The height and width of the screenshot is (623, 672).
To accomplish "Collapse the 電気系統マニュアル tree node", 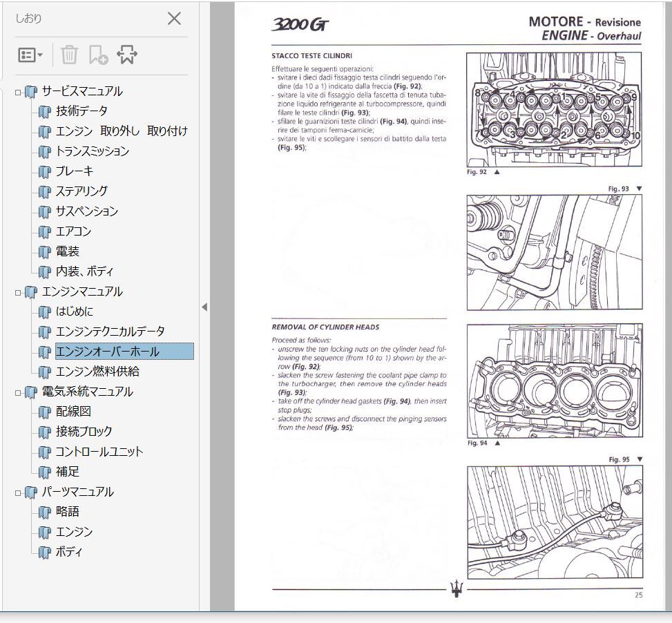I will point(18,392).
